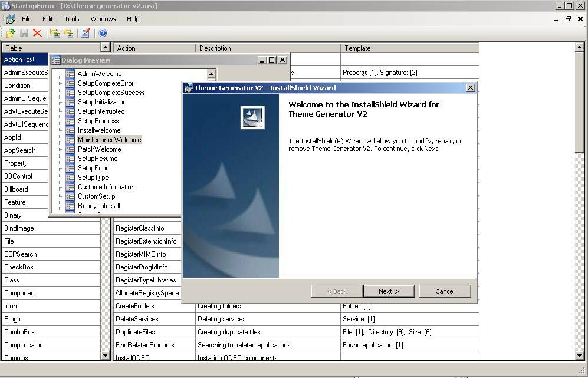The height and width of the screenshot is (378, 588).
Task: Click the Template column header
Action: pos(410,48)
